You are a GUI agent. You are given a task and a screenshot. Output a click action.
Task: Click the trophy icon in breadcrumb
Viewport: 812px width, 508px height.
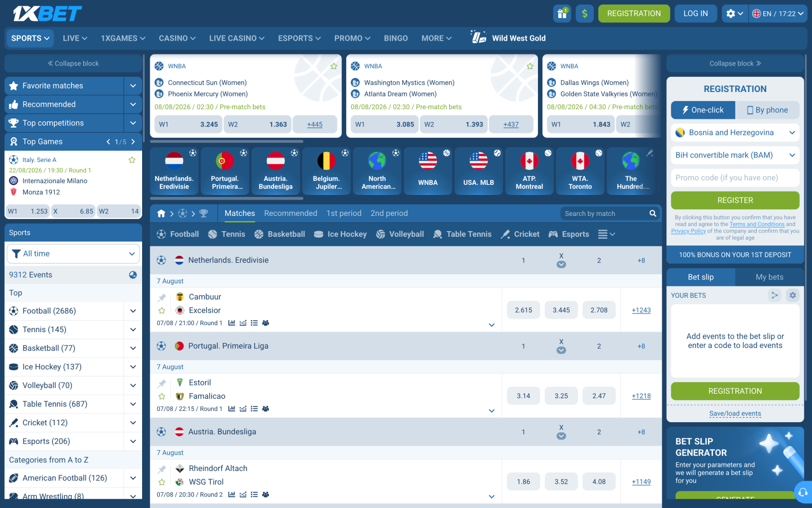[x=204, y=213]
